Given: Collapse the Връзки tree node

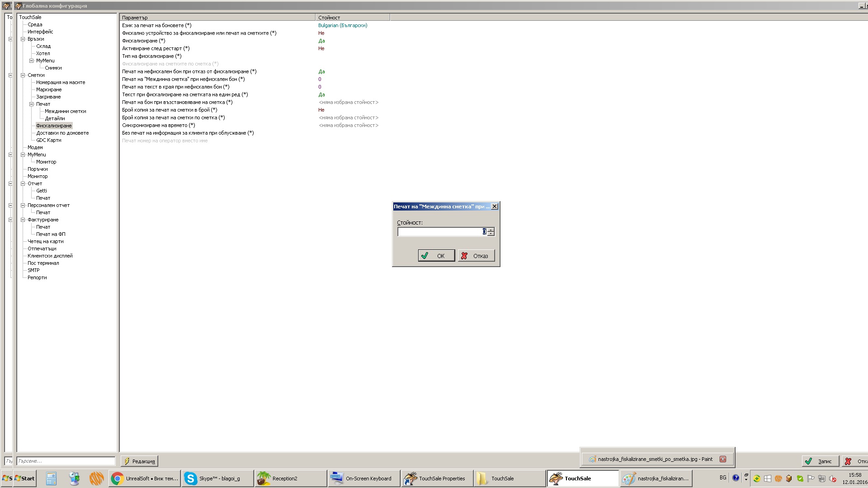Looking at the screenshot, I should pyautogui.click(x=23, y=39).
